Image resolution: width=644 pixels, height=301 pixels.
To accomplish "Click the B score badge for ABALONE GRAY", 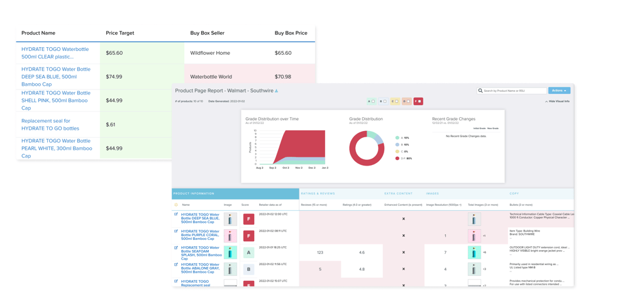I will coord(249,270).
